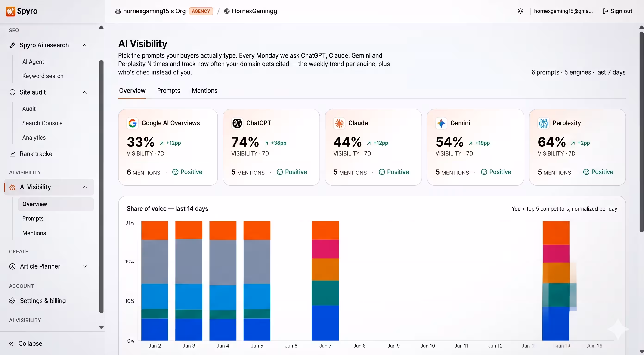Select Overview under AI Visibility sidebar
This screenshot has height=355, width=644.
(56, 204)
